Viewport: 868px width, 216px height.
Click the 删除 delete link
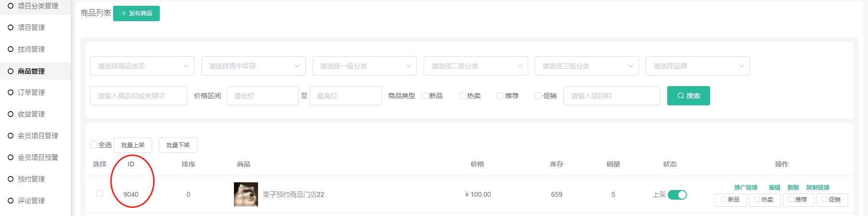(x=793, y=187)
